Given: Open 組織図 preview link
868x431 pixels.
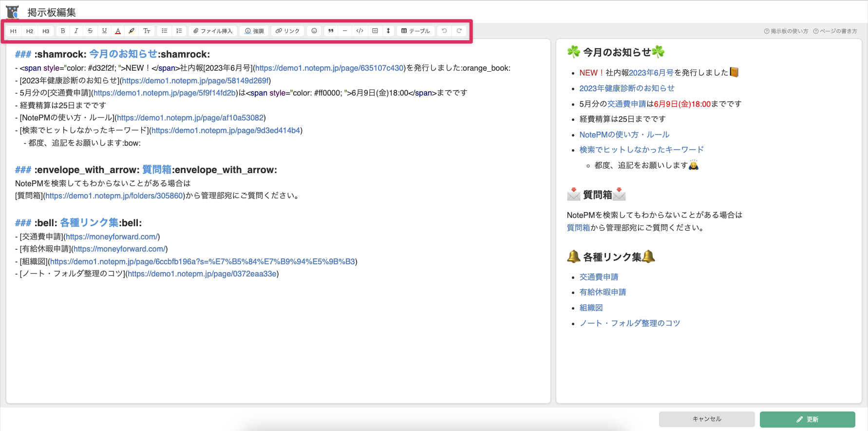Looking at the screenshot, I should pyautogui.click(x=591, y=308).
